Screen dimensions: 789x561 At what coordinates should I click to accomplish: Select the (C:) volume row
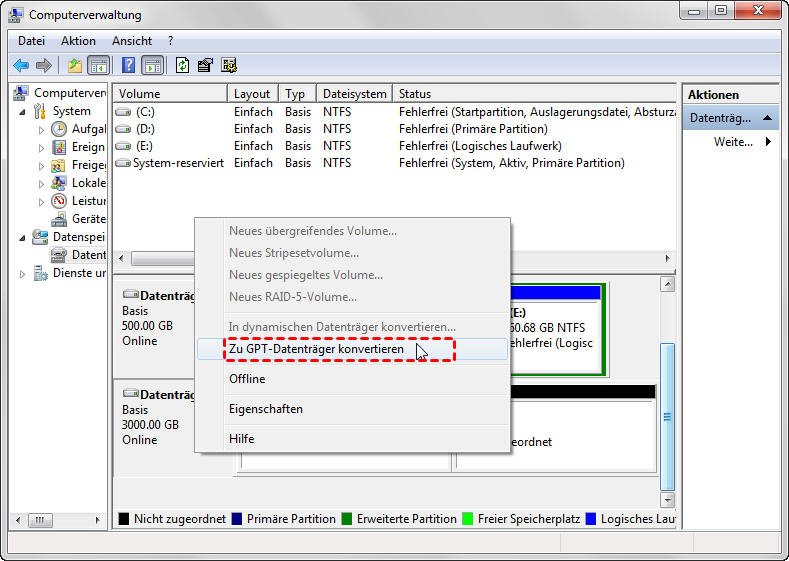coord(395,112)
